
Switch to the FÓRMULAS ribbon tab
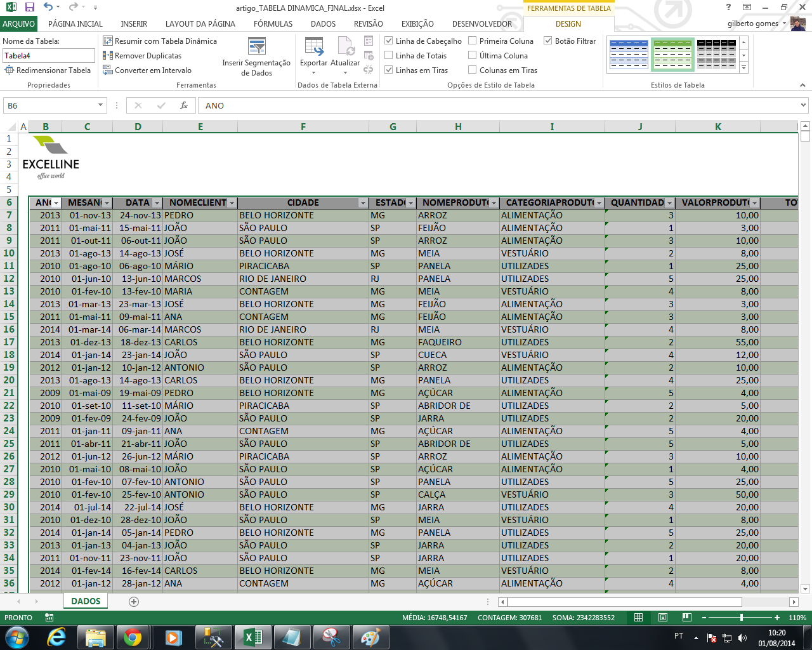click(272, 23)
